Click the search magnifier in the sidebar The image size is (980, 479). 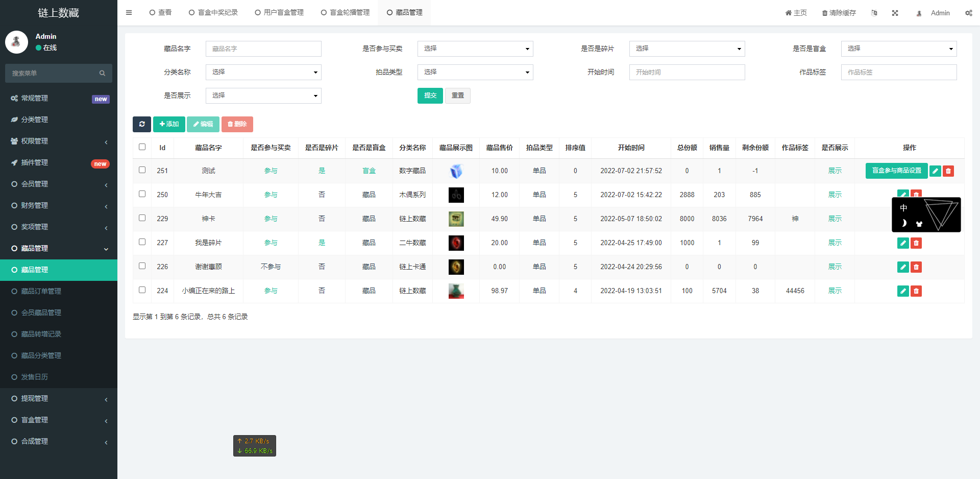coord(102,73)
